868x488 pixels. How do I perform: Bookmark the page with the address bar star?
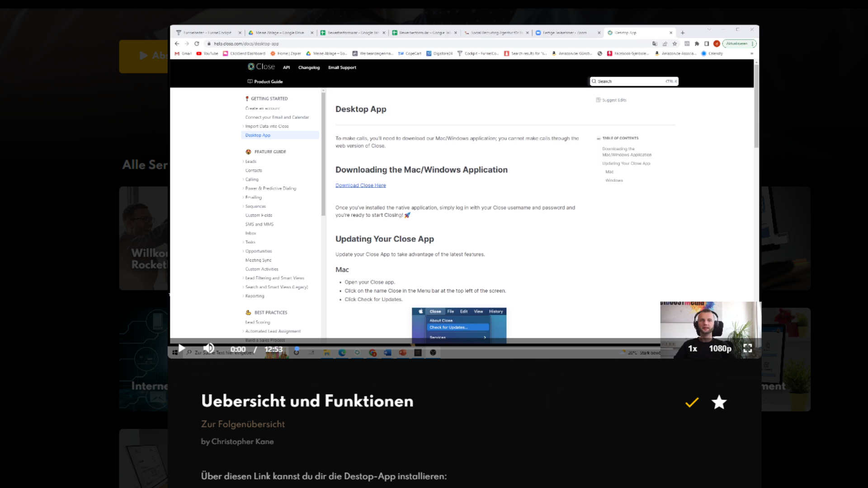(x=675, y=44)
